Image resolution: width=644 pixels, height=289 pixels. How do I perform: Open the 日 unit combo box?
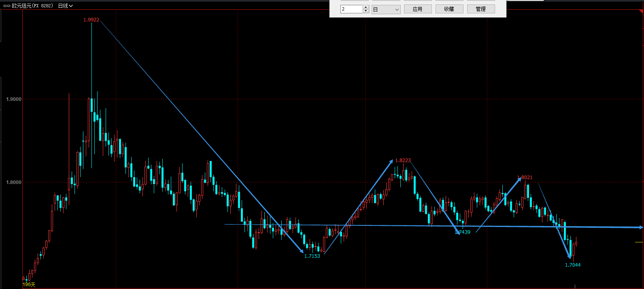point(386,9)
